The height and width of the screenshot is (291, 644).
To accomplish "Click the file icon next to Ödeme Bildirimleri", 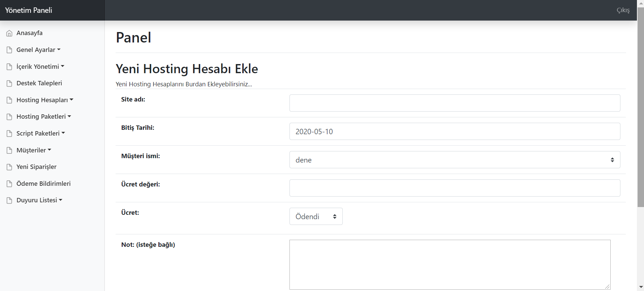I will tap(9, 184).
